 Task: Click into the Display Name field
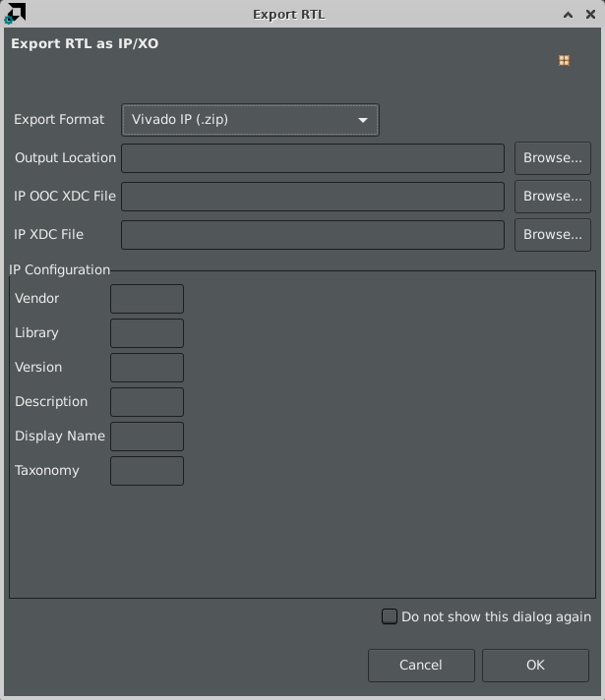pos(147,437)
